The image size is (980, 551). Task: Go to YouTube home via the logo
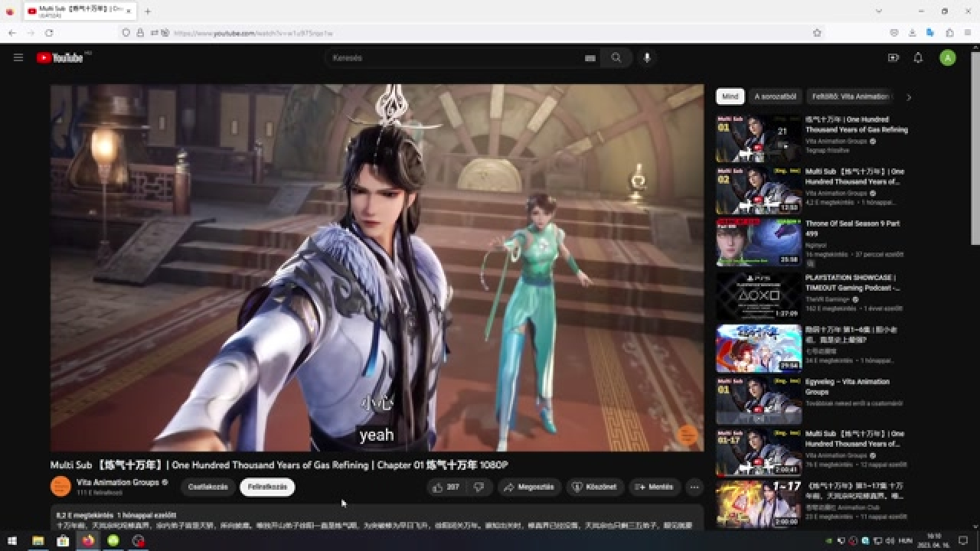(60, 57)
